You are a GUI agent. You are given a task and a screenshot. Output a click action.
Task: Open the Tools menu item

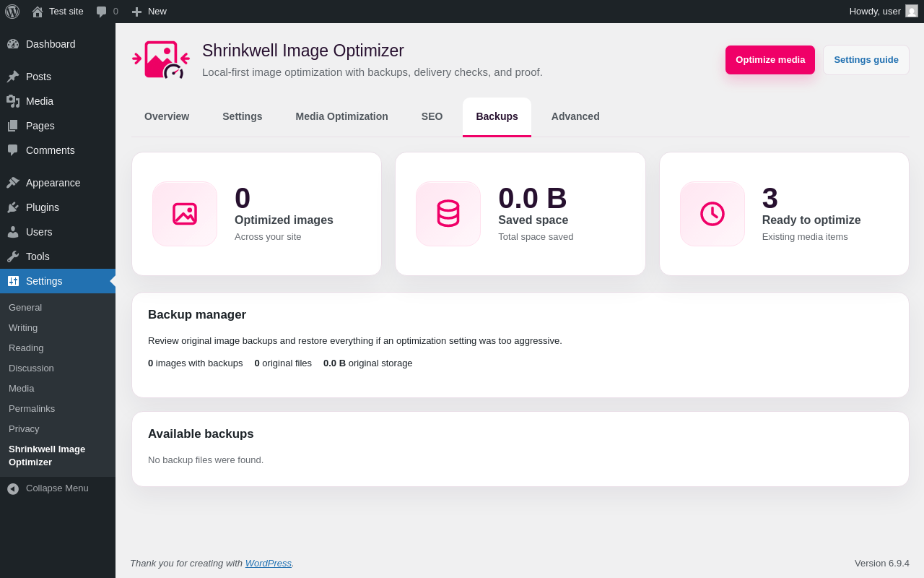coord(58,256)
